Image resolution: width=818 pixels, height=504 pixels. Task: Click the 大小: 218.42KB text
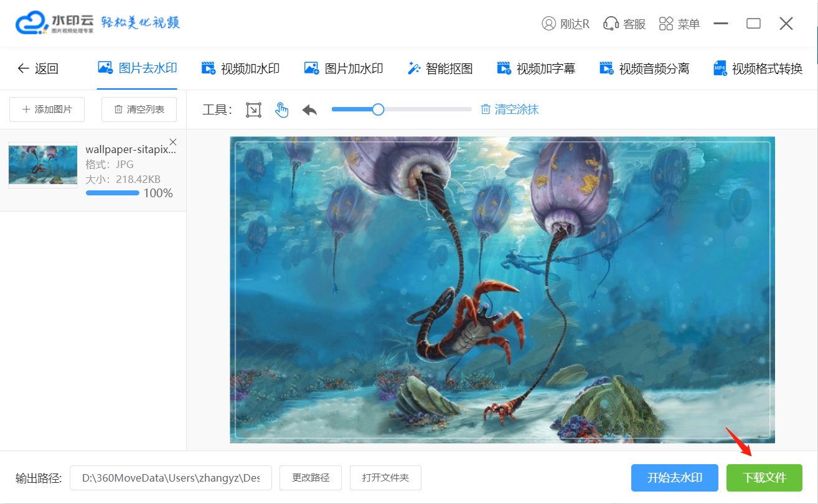pos(123,179)
